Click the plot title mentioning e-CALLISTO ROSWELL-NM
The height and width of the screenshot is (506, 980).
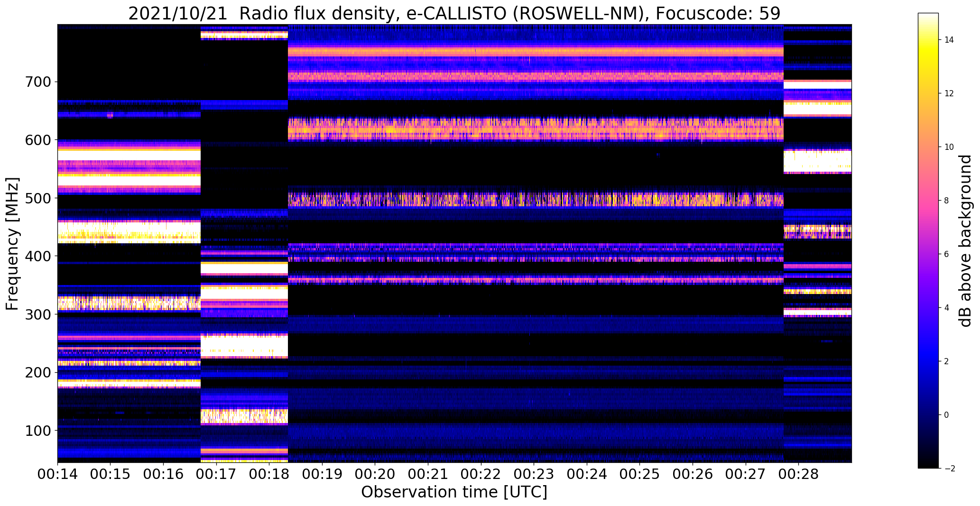[x=454, y=13]
